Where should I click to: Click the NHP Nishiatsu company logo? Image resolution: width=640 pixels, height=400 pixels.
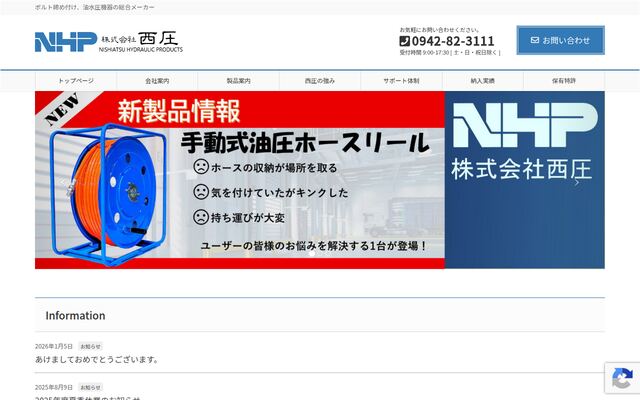(x=109, y=42)
